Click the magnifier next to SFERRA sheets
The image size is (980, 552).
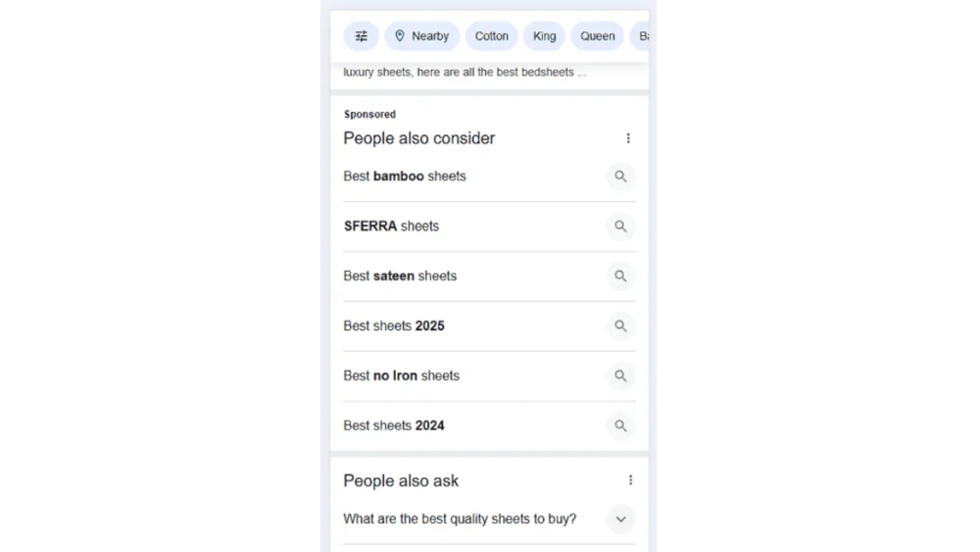tap(620, 226)
